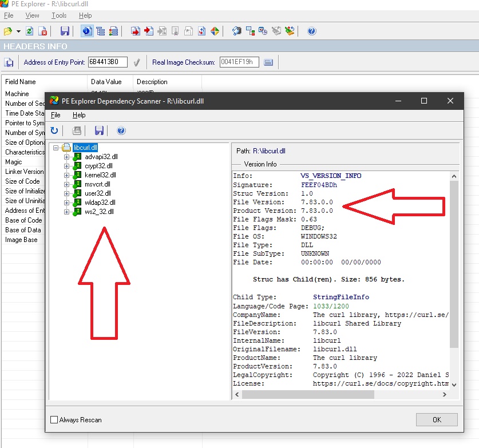
Task: Click the calculator icon beside Real Image Checksum
Action: click(268, 62)
